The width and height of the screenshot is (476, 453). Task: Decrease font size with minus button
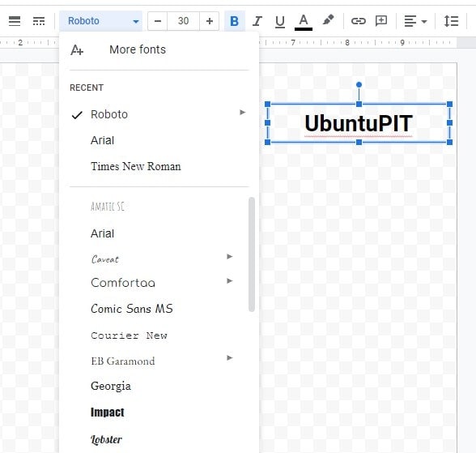pyautogui.click(x=158, y=21)
